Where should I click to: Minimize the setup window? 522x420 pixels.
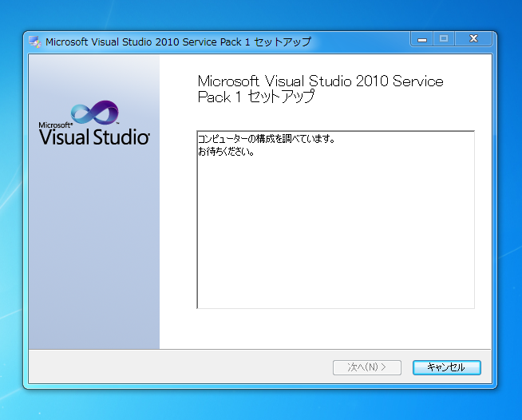click(x=422, y=39)
